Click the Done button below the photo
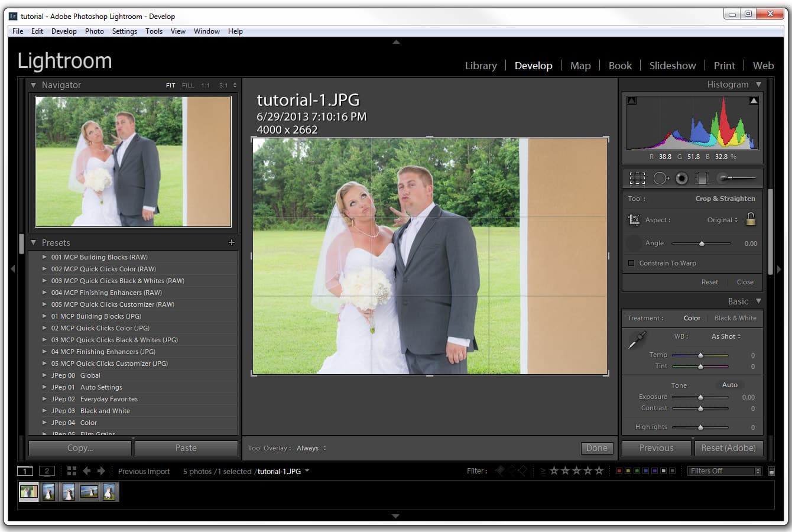Image resolution: width=792 pixels, height=532 pixels. [596, 448]
